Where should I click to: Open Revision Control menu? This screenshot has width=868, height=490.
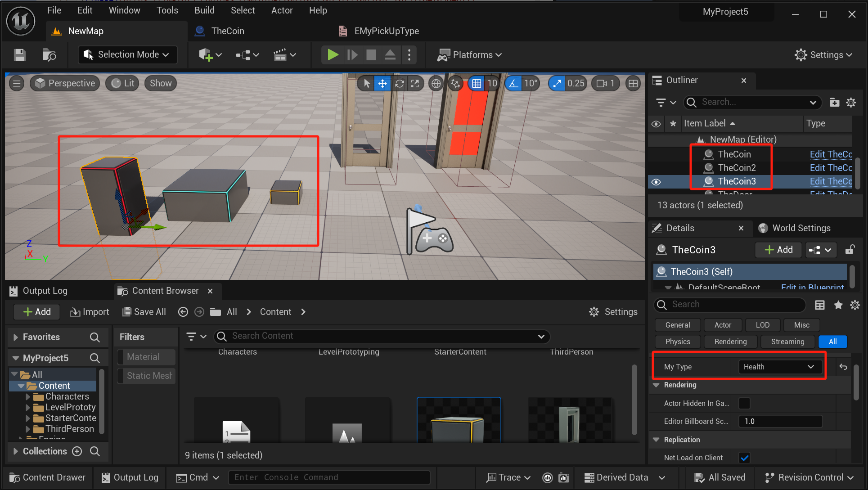pyautogui.click(x=809, y=477)
